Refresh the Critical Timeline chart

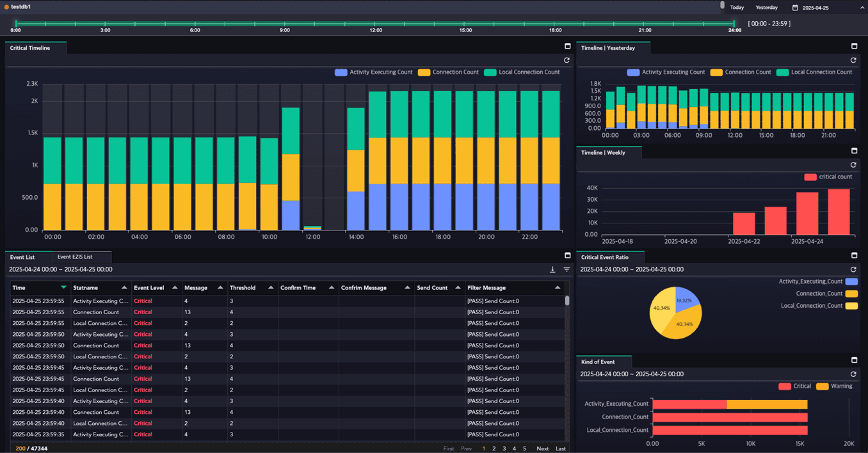[x=567, y=60]
